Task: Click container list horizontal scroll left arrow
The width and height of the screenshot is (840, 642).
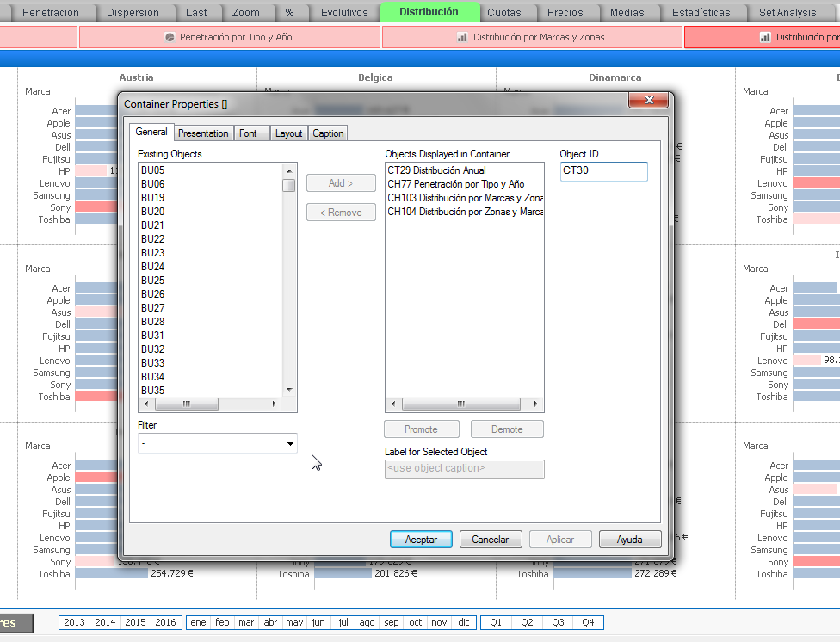Action: click(394, 404)
